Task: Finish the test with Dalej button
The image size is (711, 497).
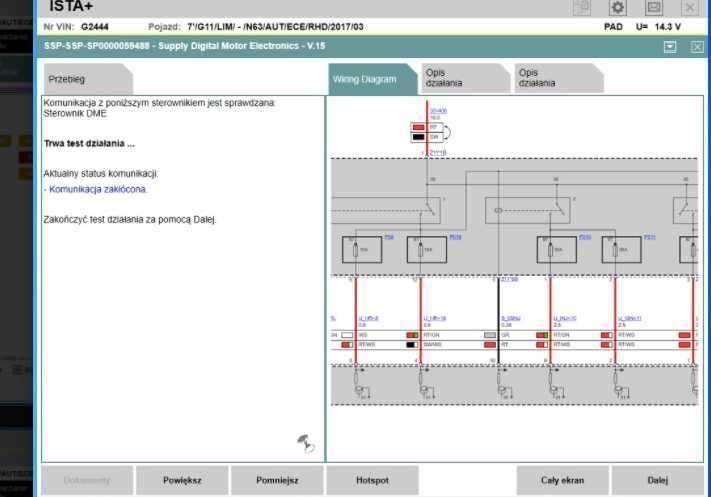Action: [657, 480]
